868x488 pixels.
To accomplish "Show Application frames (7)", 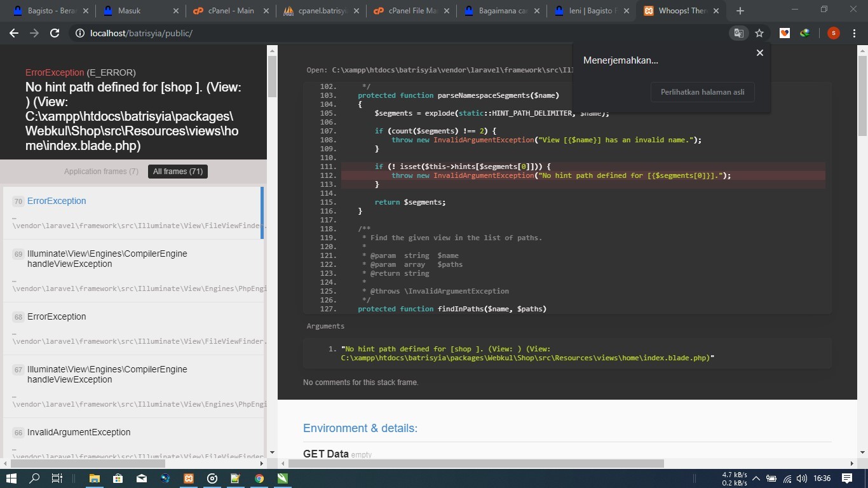I will tap(101, 172).
